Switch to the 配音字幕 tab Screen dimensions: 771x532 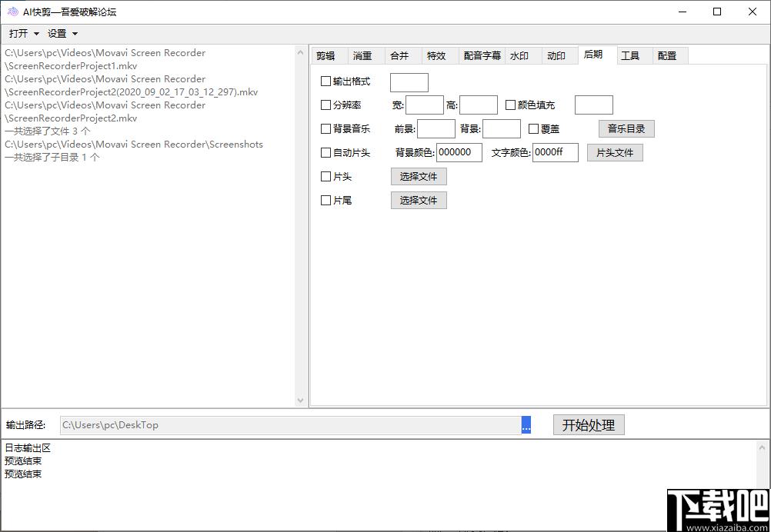tap(482, 56)
